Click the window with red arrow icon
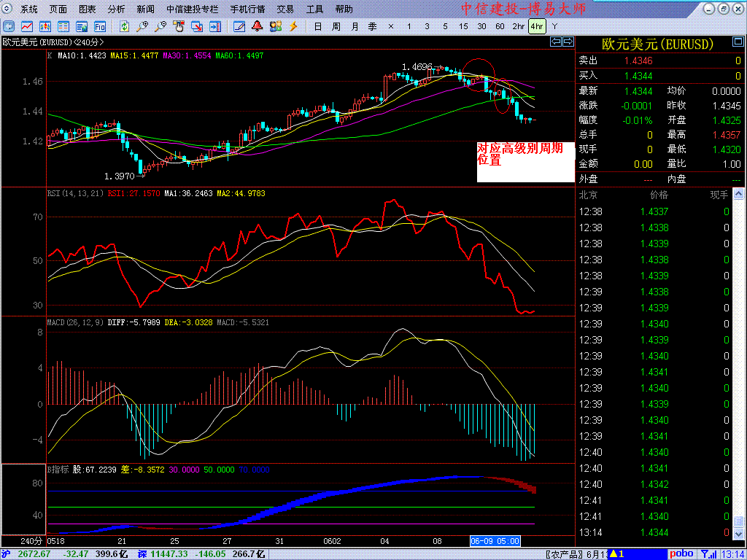Image resolution: width=747 pixels, height=560 pixels. [197, 26]
